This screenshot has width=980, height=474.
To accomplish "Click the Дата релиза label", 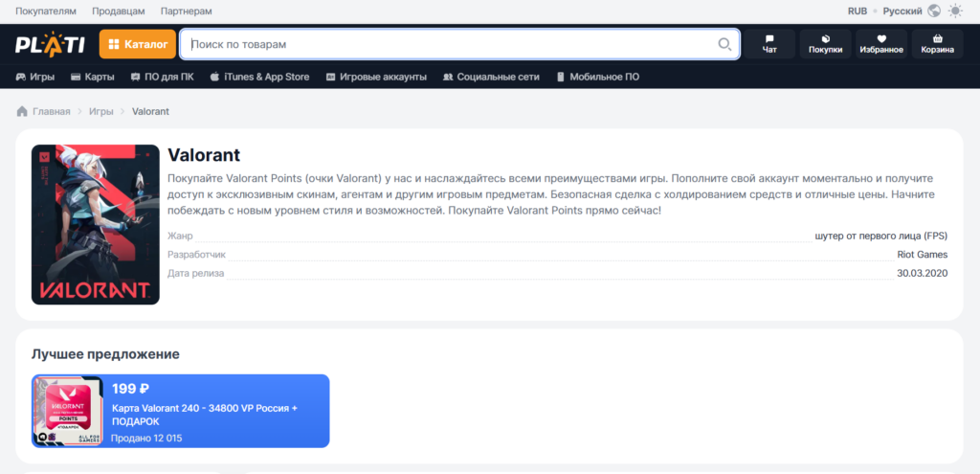I will [x=196, y=273].
